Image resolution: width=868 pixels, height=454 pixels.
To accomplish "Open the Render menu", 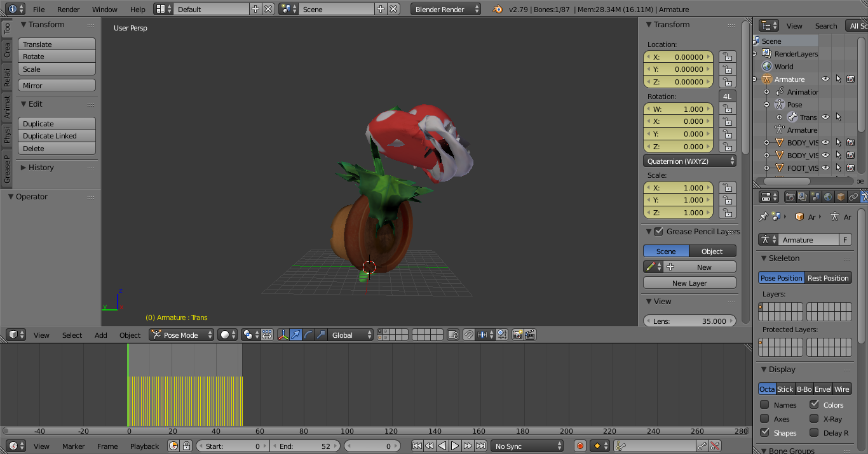I will click(x=69, y=9).
